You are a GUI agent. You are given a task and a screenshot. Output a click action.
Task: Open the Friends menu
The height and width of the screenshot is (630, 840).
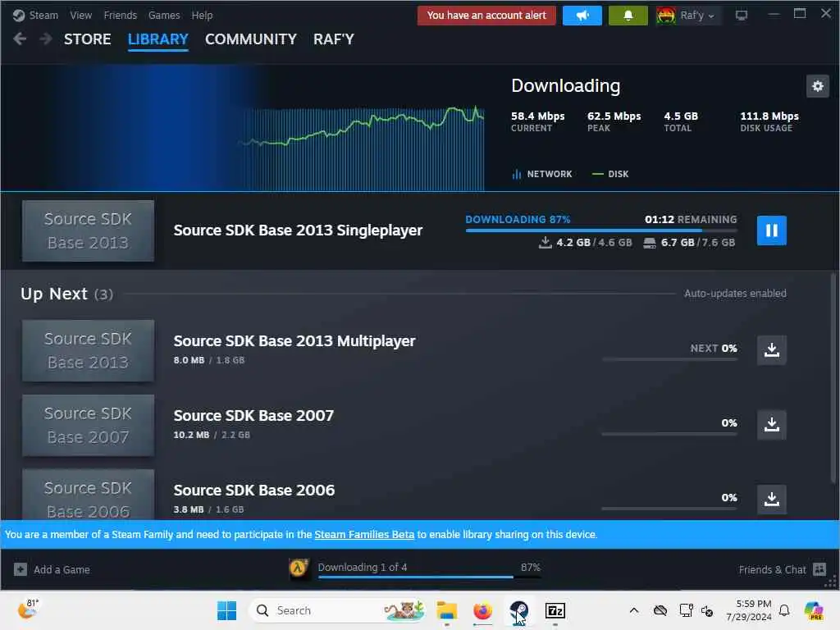click(120, 15)
